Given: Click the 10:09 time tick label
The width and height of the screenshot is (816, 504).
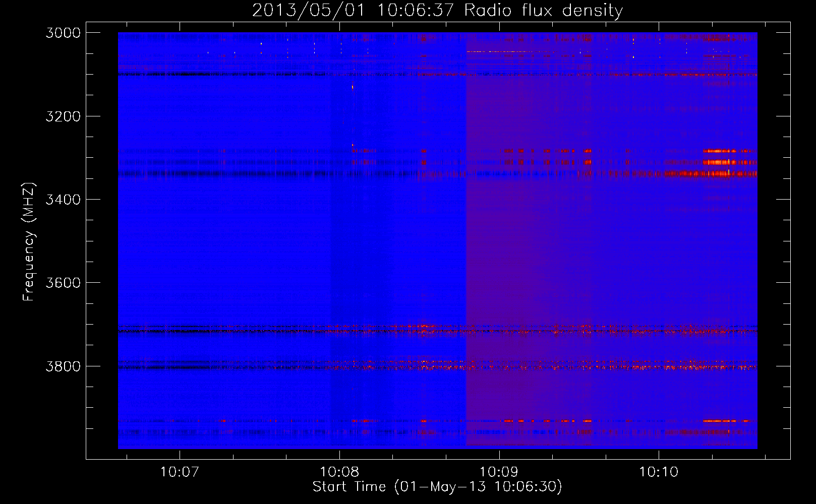Looking at the screenshot, I should click(499, 472).
